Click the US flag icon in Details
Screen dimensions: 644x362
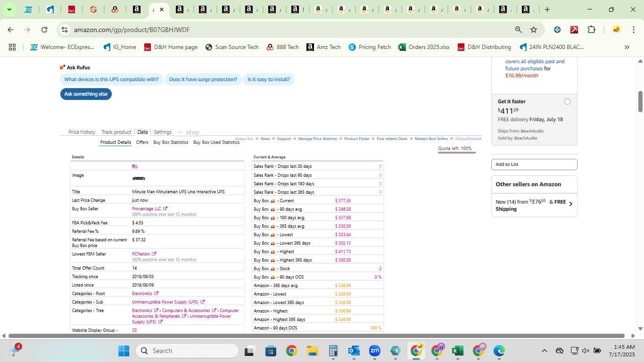[x=135, y=166]
